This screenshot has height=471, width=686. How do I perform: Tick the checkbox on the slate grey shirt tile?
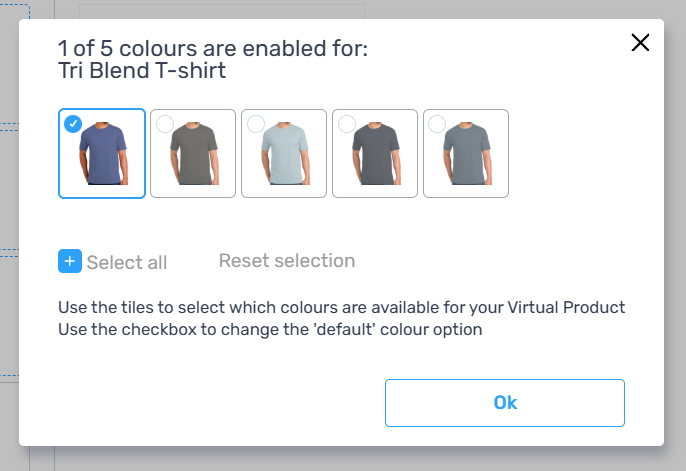click(x=437, y=124)
